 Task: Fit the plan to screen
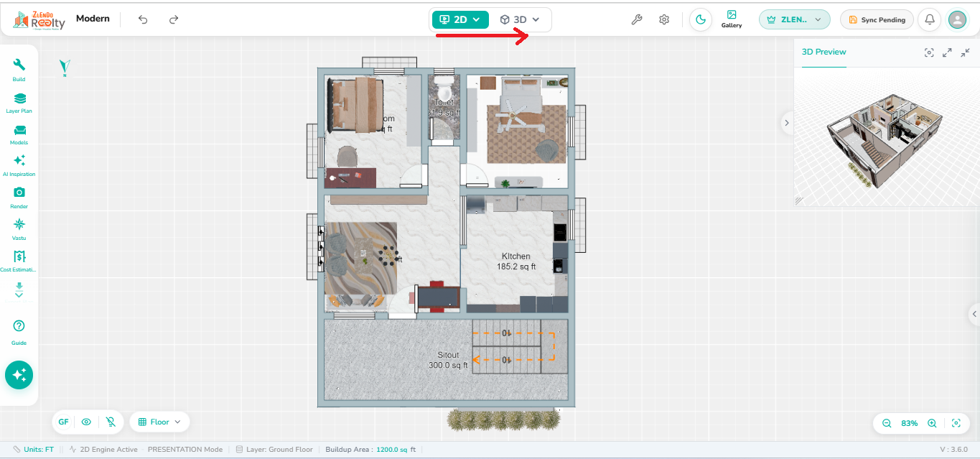click(956, 423)
